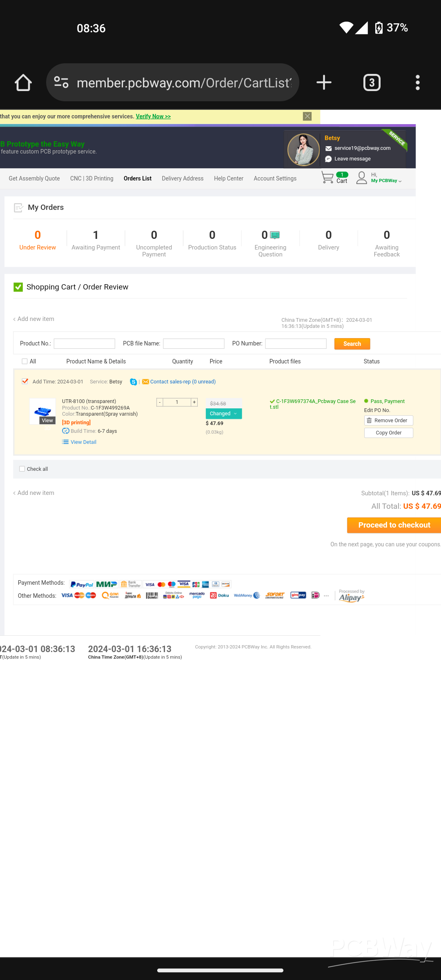This screenshot has height=980, width=441.
Task: Click the MIR payment logo
Action: [107, 584]
